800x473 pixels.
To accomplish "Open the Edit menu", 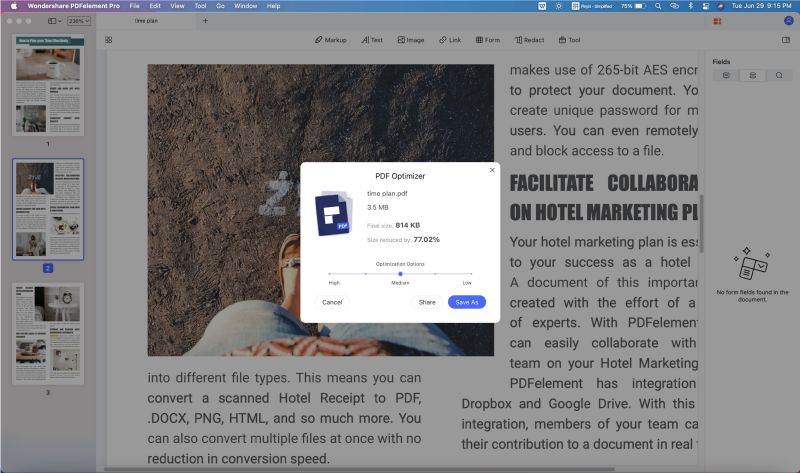I will point(155,6).
